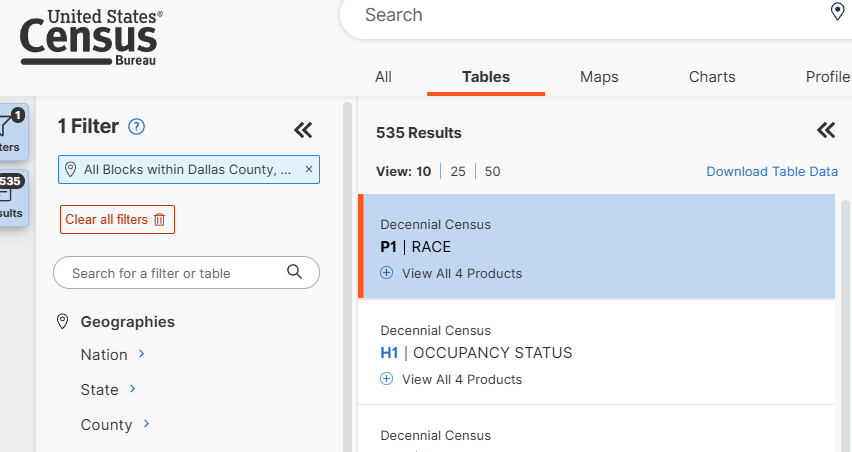Click the 535 Results heading text
This screenshot has height=452, width=852.
coord(418,133)
